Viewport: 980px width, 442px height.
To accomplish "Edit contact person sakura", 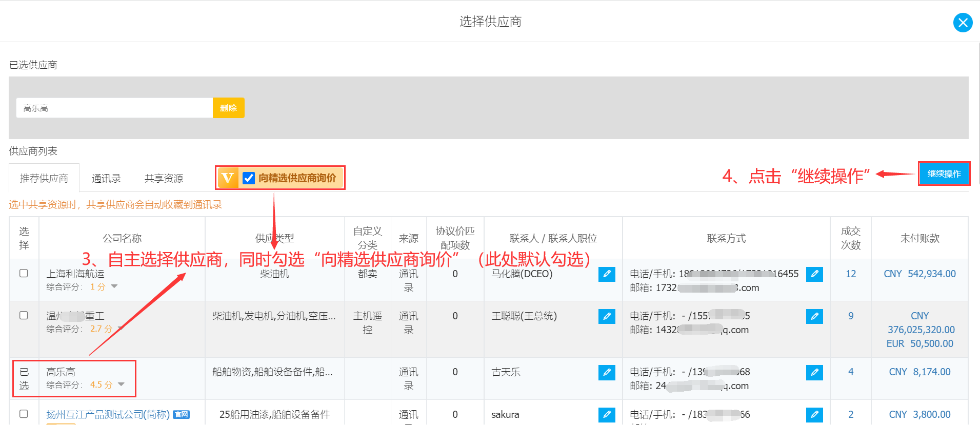I will coord(607,414).
